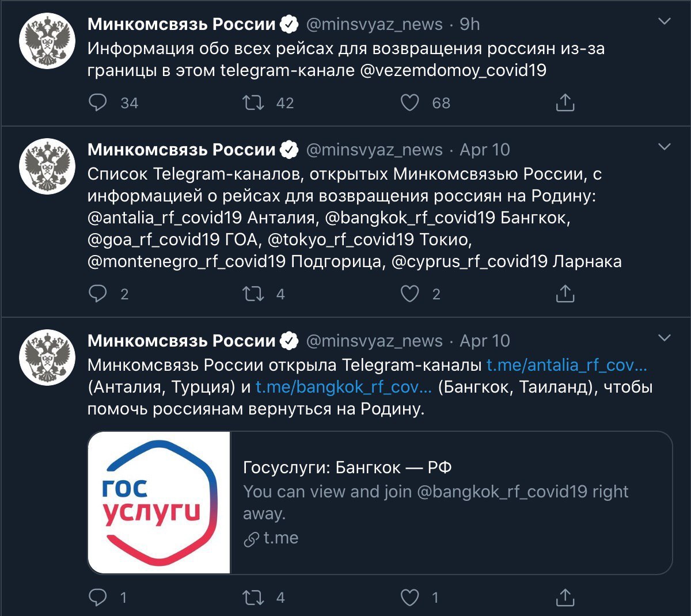Reply to the Antalia and Bangkok tweet

click(x=98, y=598)
